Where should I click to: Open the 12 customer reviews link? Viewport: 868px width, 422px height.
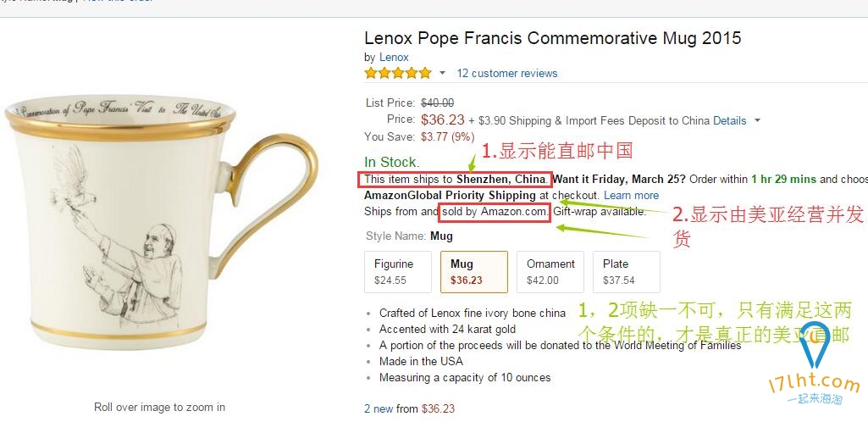click(507, 74)
